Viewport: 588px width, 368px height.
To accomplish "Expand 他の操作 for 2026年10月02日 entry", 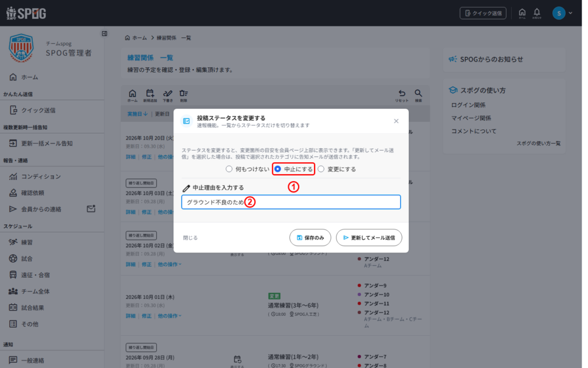I will pyautogui.click(x=169, y=264).
